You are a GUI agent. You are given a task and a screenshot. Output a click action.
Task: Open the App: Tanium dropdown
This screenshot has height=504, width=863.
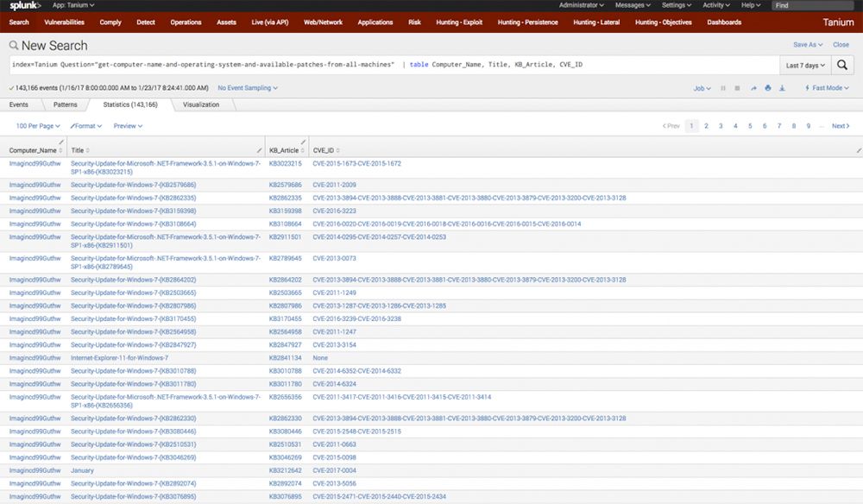73,5
